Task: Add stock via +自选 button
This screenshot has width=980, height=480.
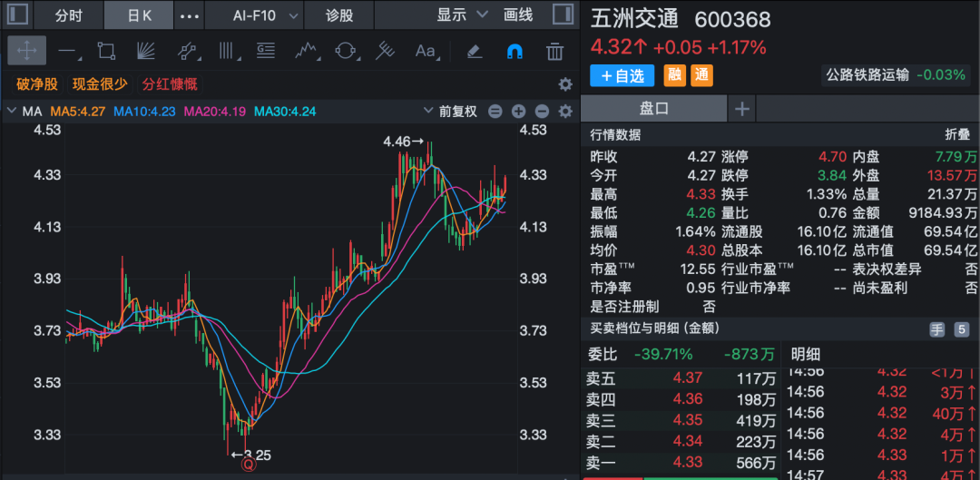Action: [622, 75]
